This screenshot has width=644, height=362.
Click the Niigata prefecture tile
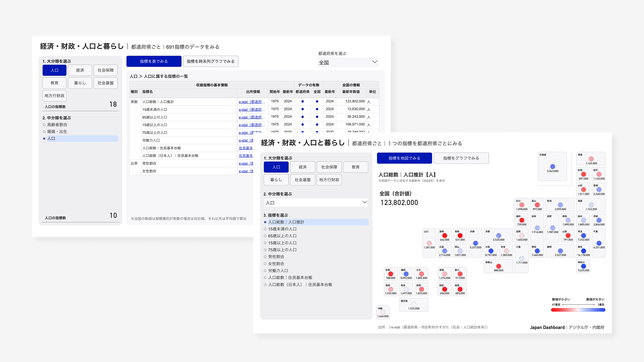560,205
